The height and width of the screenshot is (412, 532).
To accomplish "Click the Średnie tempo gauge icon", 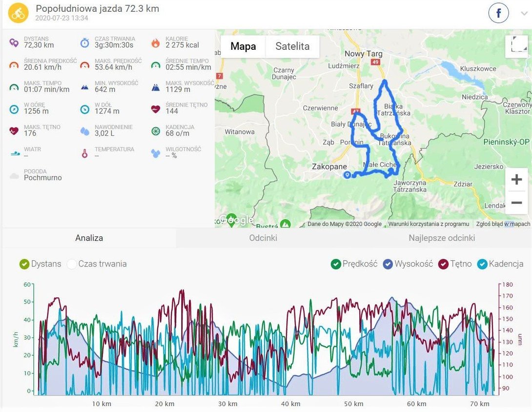I will click(x=156, y=65).
